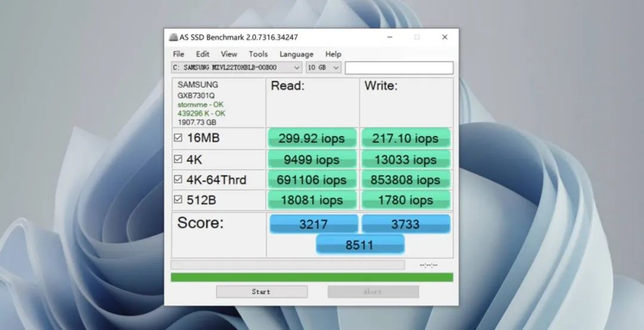Uncheck the 4K-64Thrd test checkbox
Image resolution: width=644 pixels, height=330 pixels.
pyautogui.click(x=178, y=179)
